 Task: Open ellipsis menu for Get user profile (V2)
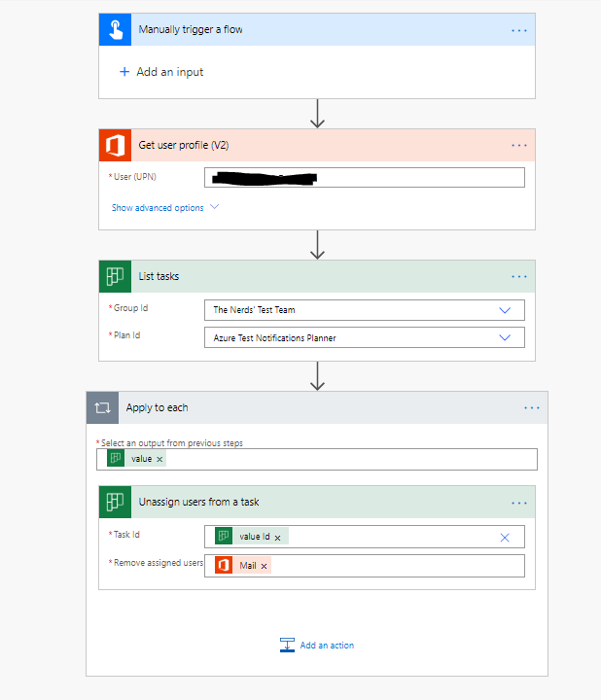pyautogui.click(x=519, y=146)
